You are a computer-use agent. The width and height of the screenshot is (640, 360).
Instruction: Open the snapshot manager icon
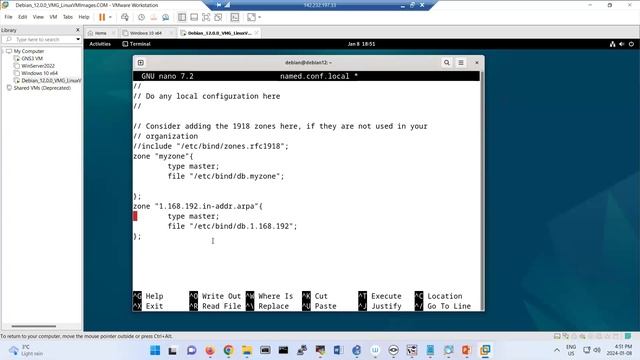click(x=165, y=17)
